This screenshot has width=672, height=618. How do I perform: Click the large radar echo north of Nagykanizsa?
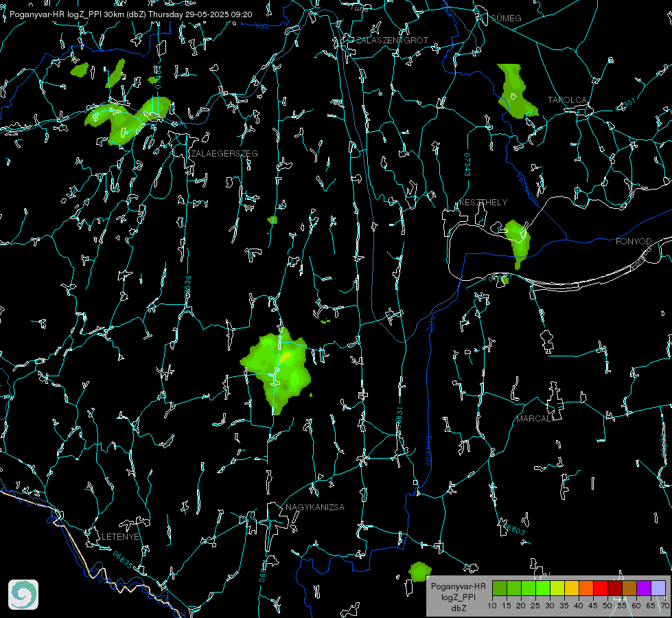coord(277,370)
